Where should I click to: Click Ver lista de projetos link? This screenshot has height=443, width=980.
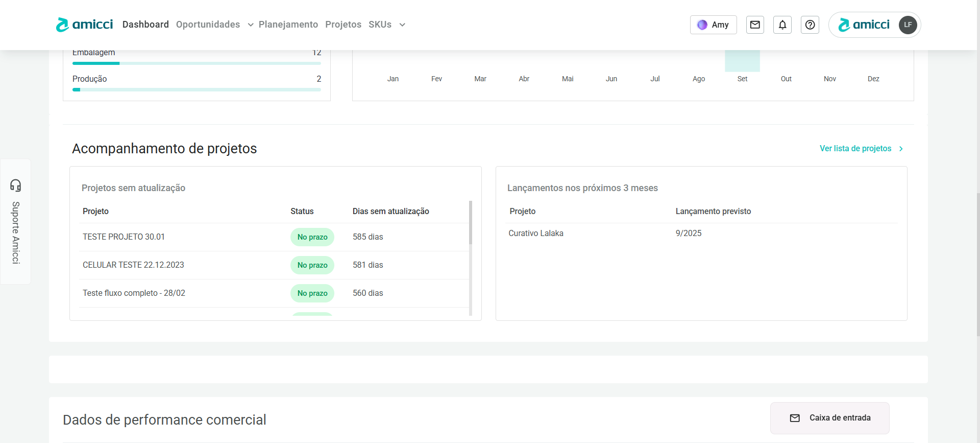tap(855, 148)
